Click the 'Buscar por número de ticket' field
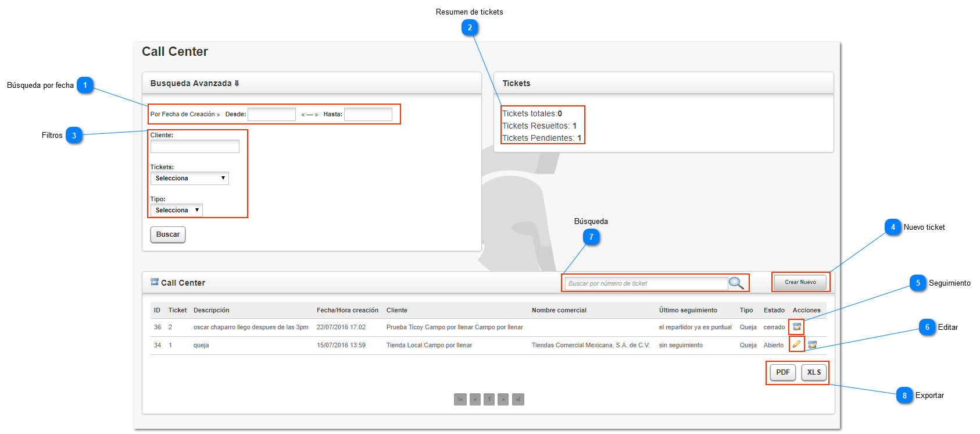 pyautogui.click(x=646, y=283)
